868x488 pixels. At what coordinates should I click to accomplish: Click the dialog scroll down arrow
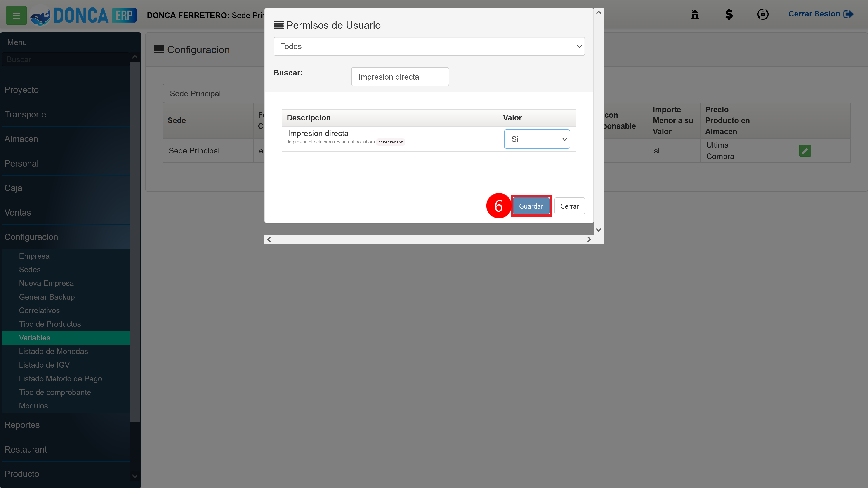tap(599, 230)
